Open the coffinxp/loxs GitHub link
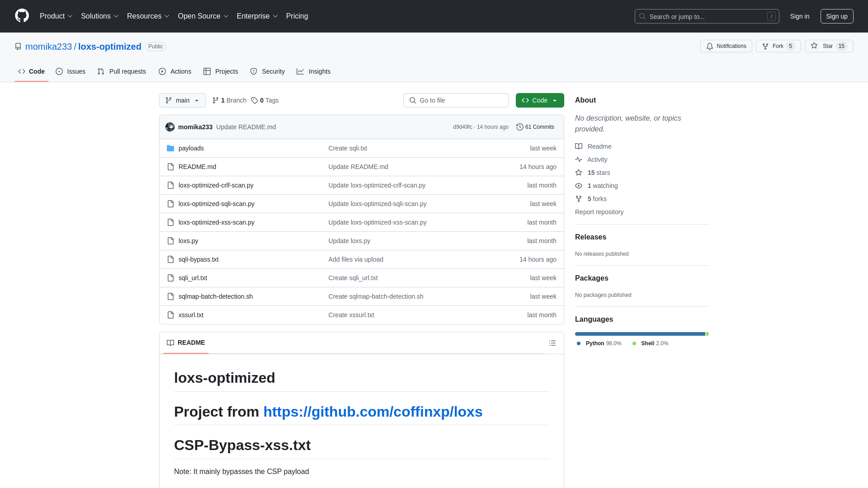Image resolution: width=868 pixels, height=488 pixels. (373, 412)
